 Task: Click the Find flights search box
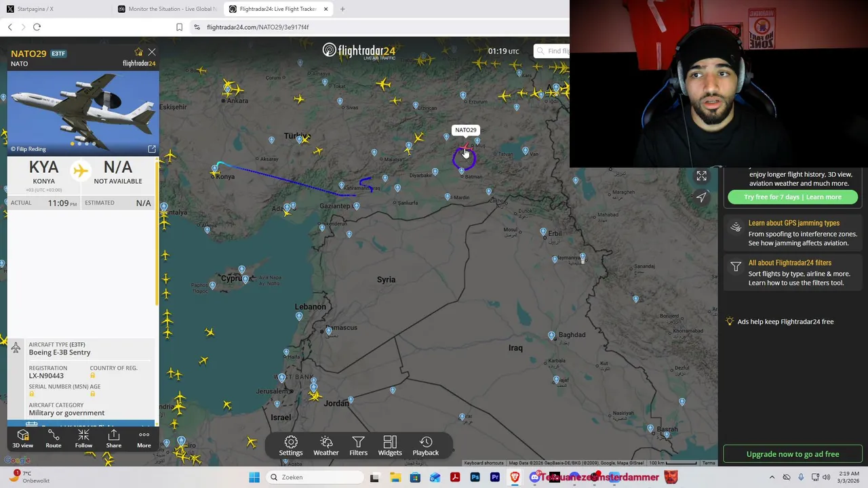click(x=551, y=51)
